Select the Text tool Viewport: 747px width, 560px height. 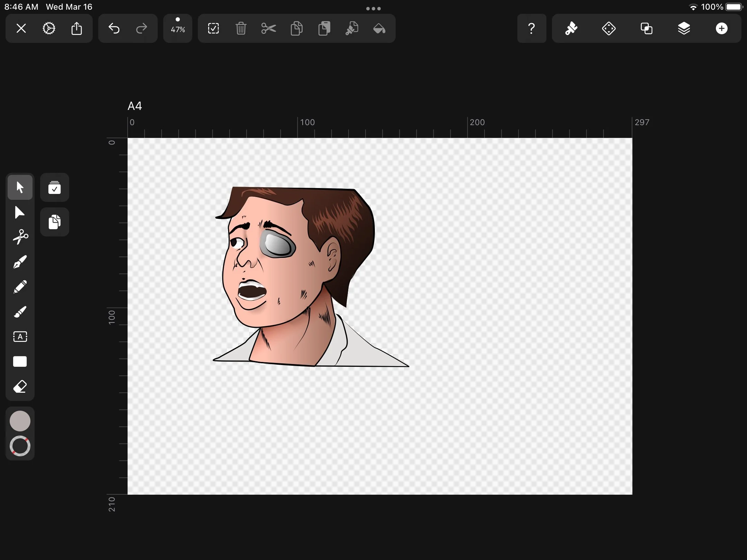[x=20, y=337]
